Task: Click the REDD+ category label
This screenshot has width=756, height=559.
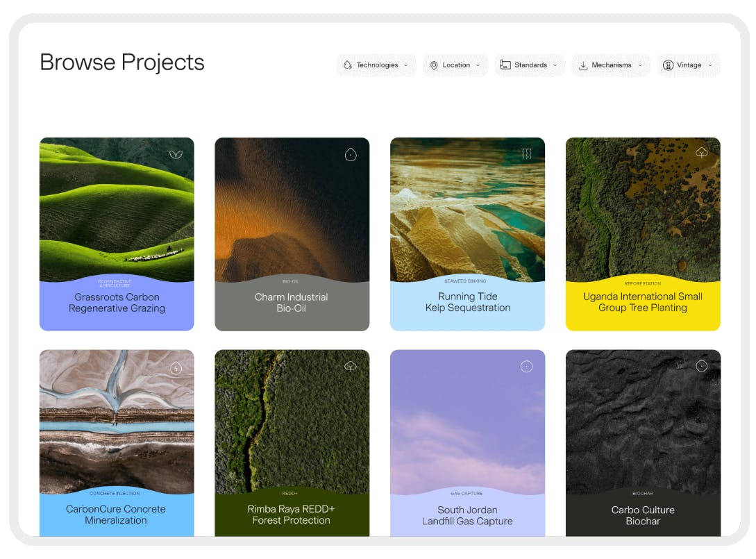Action: (289, 494)
